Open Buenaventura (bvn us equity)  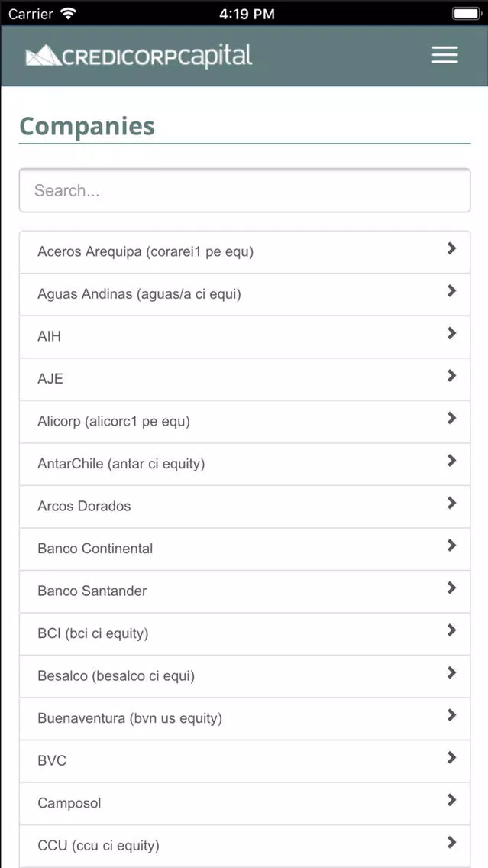(244, 718)
